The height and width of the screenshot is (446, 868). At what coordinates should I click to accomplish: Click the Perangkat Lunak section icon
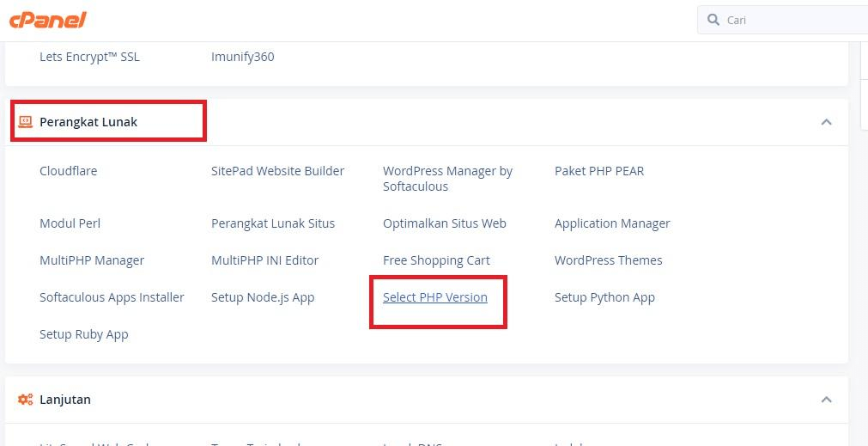coord(25,122)
